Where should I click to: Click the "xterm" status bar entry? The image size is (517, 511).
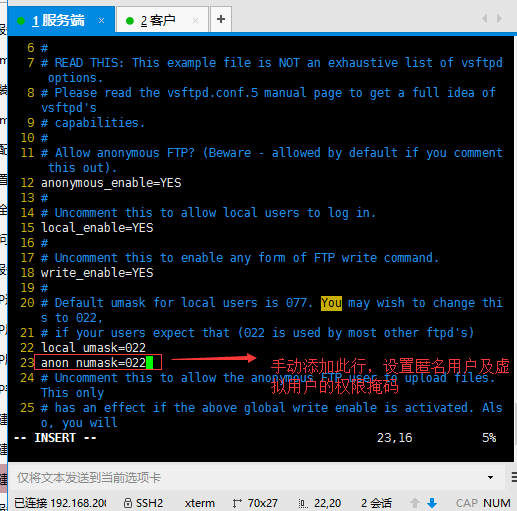[x=200, y=503]
